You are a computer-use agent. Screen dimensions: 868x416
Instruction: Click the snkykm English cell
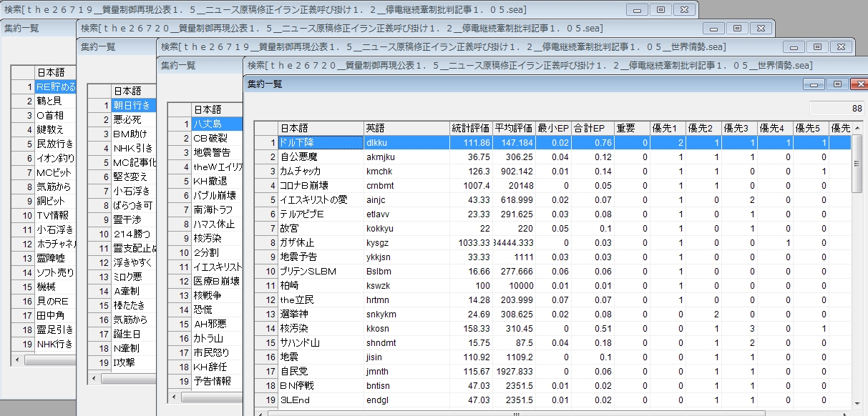(x=406, y=314)
